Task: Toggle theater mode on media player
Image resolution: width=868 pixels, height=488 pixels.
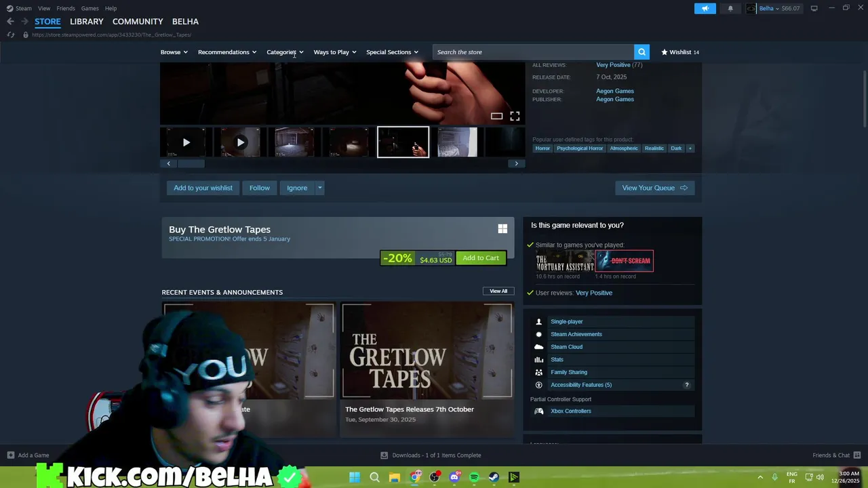Action: coord(496,117)
